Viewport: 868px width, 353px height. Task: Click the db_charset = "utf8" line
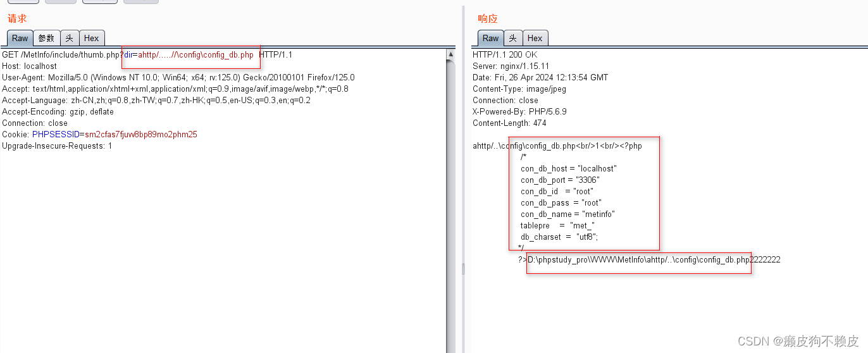coord(559,237)
